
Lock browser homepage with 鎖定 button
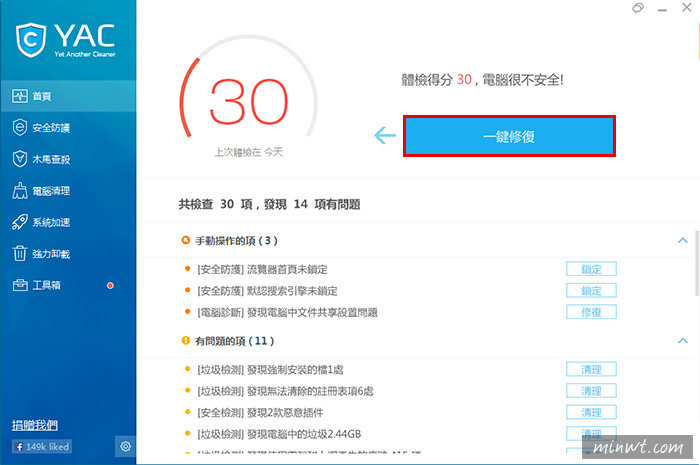591,269
